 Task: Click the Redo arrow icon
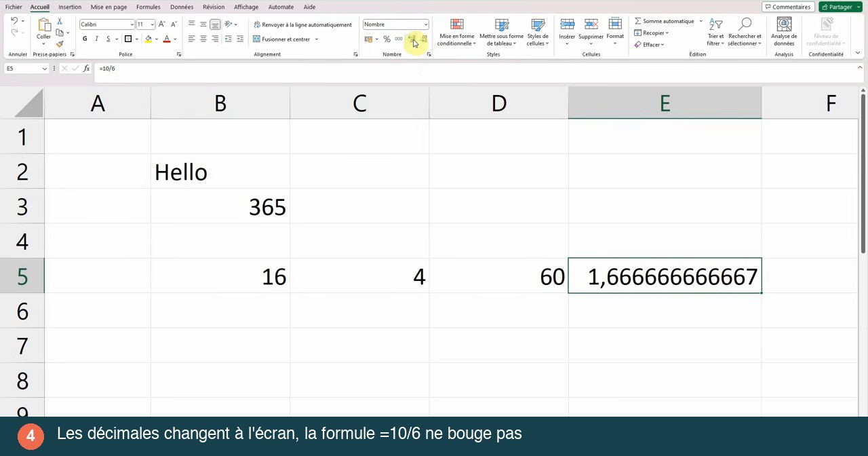tap(14, 33)
